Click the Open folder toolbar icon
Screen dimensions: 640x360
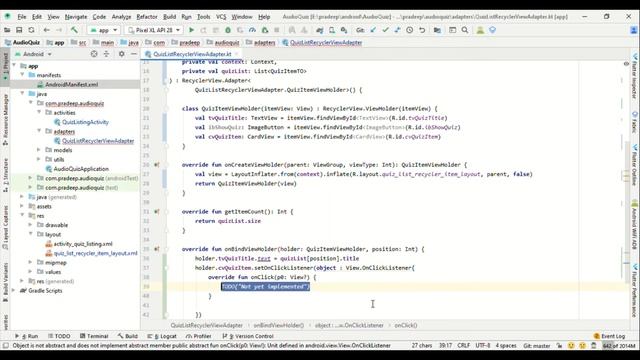click(x=7, y=30)
